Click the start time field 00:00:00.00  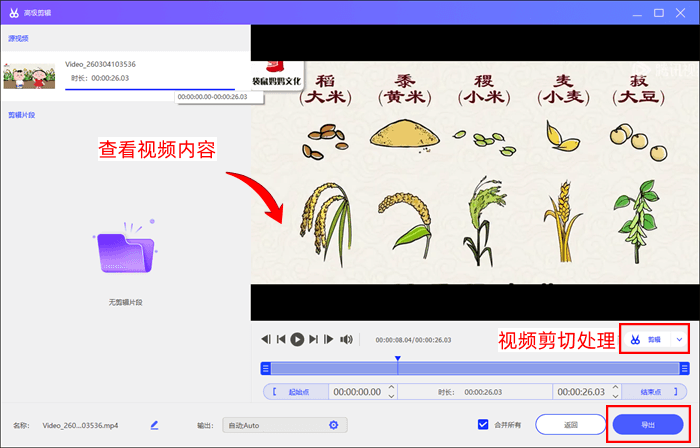click(x=357, y=392)
